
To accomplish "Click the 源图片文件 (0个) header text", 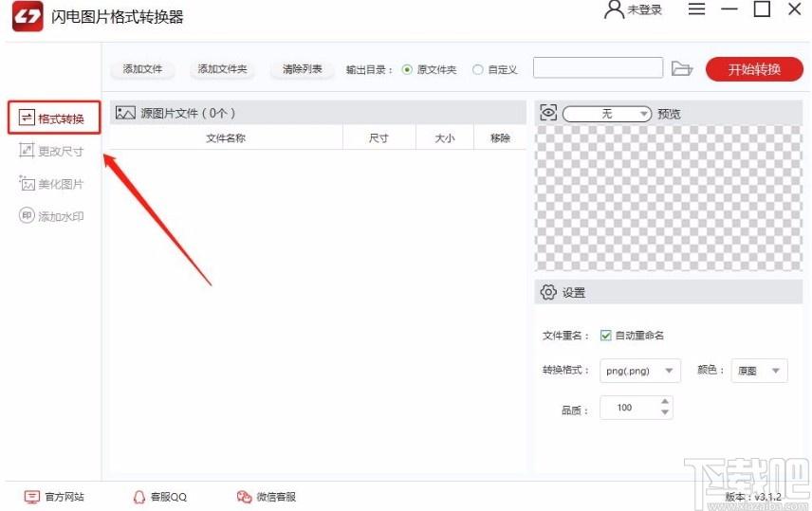I will [x=188, y=113].
